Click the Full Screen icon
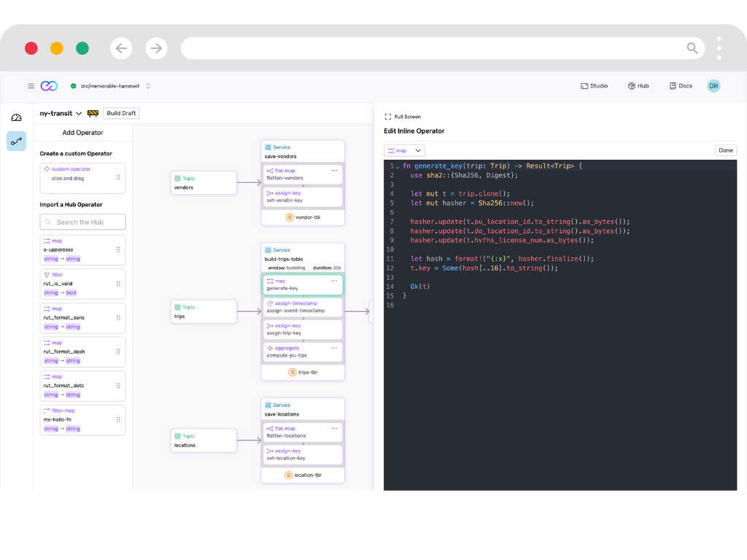Viewport: 747px width, 560px height. point(388,117)
